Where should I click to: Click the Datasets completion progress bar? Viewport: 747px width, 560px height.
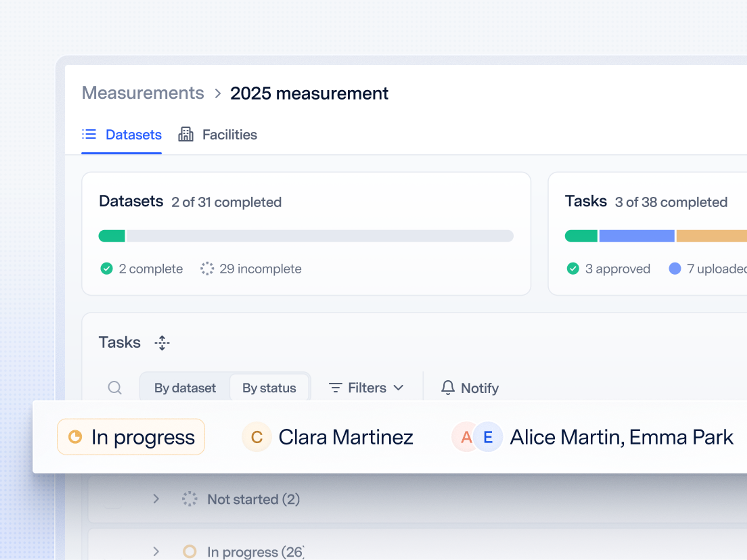click(306, 236)
